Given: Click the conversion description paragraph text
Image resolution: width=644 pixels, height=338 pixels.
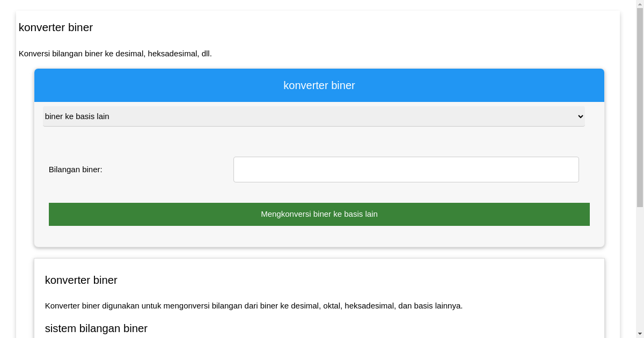Looking at the screenshot, I should pyautogui.click(x=253, y=306).
